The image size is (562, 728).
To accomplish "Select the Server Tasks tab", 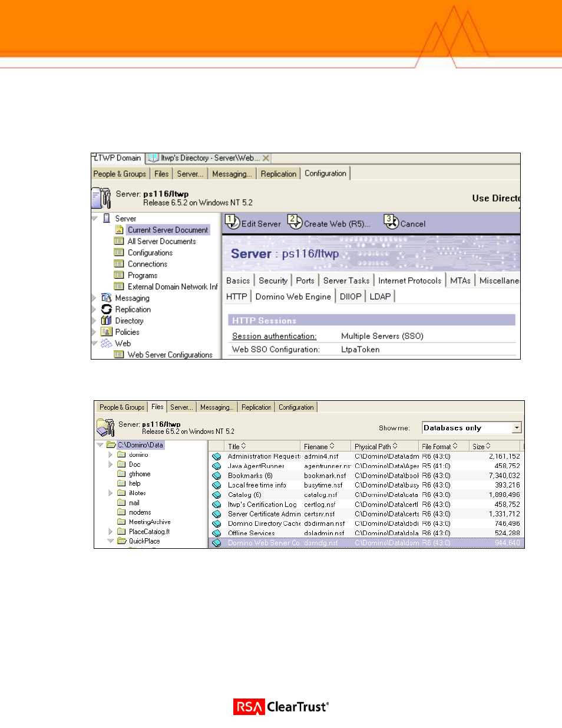I will (346, 281).
